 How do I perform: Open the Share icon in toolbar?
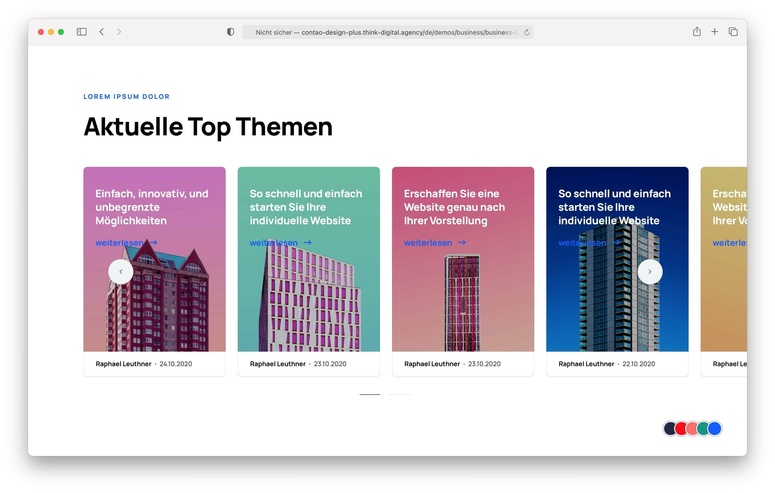tap(696, 32)
